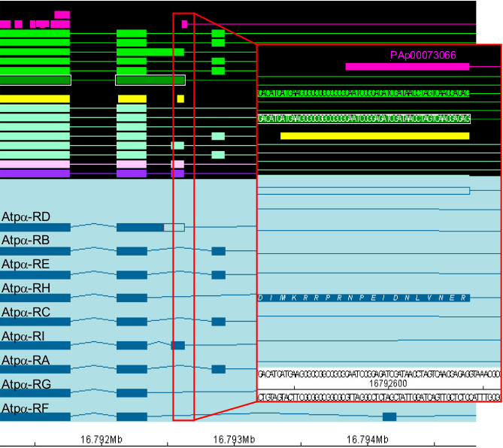Select the magenta bar under PAp00073066
The width and height of the screenshot is (503, 448).
pos(408,67)
